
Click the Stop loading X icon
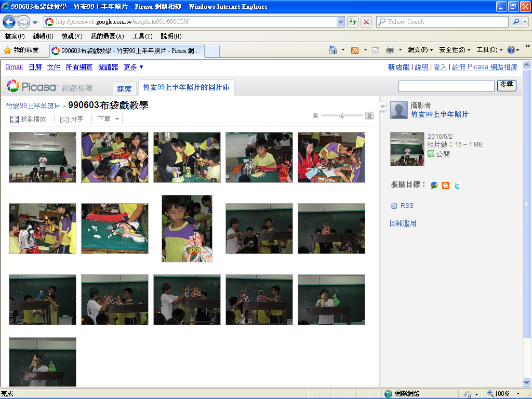point(366,22)
